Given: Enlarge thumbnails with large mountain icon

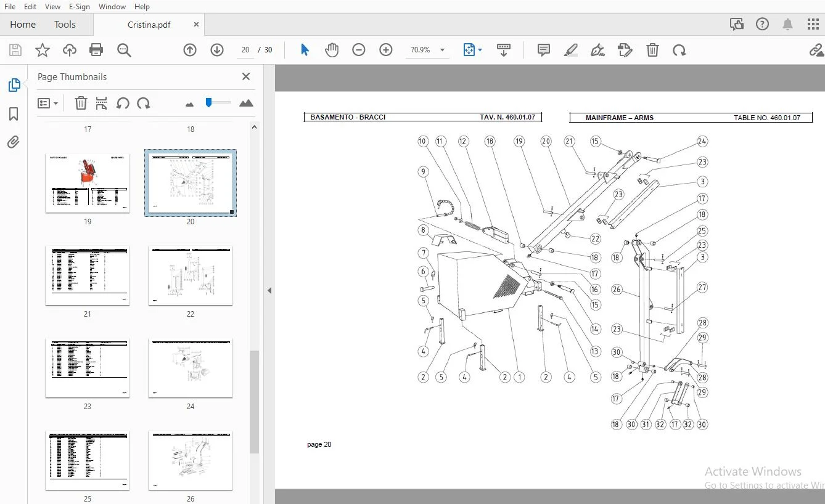Looking at the screenshot, I should pyautogui.click(x=246, y=103).
